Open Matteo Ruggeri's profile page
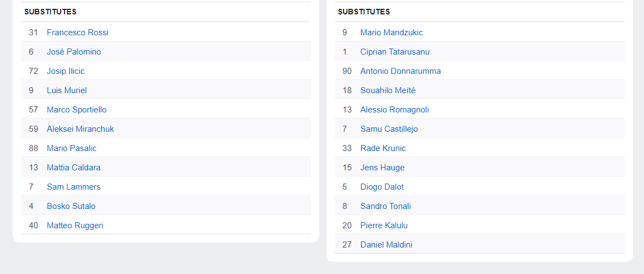 75,225
